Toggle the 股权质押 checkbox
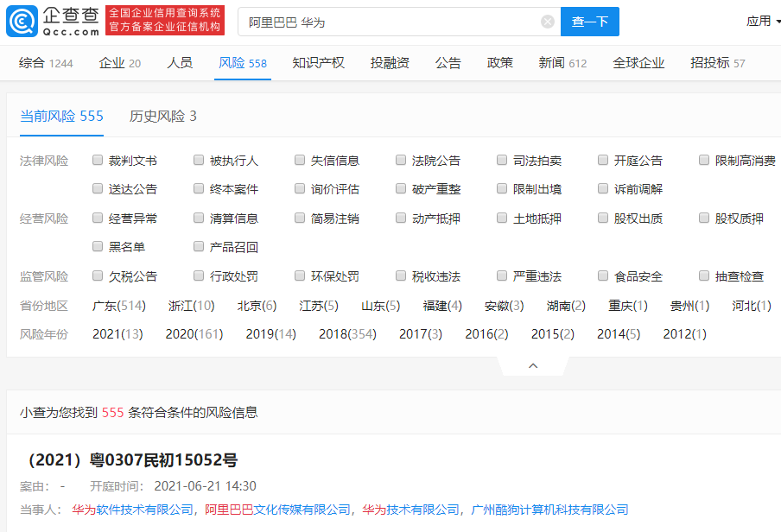The height and width of the screenshot is (532, 781). (x=705, y=218)
